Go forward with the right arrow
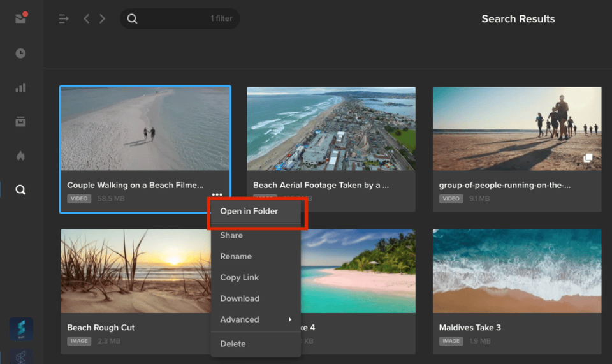Screen dimensions: 612x364 point(102,18)
